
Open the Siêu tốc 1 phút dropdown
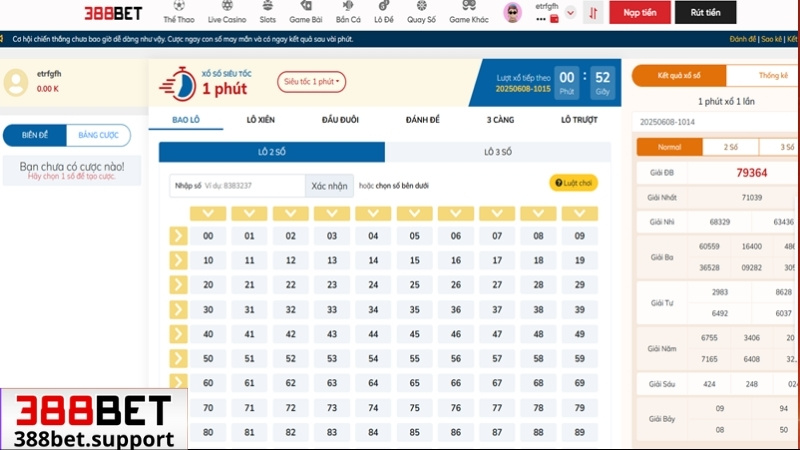click(313, 81)
